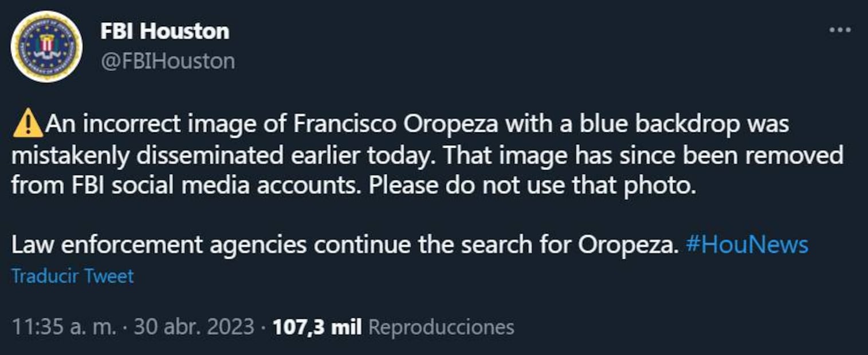Click the yellow warning emoji icon
The height and width of the screenshot is (355, 868).
click(x=28, y=124)
